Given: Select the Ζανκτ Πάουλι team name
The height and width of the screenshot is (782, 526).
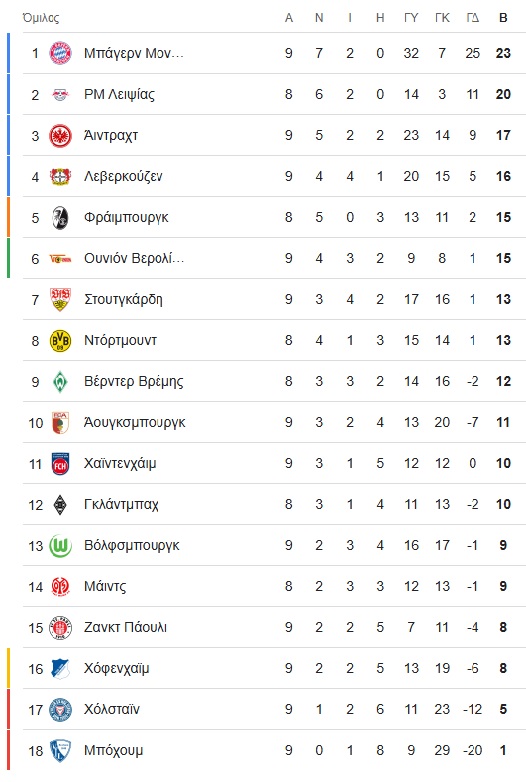Looking at the screenshot, I should (125, 627).
